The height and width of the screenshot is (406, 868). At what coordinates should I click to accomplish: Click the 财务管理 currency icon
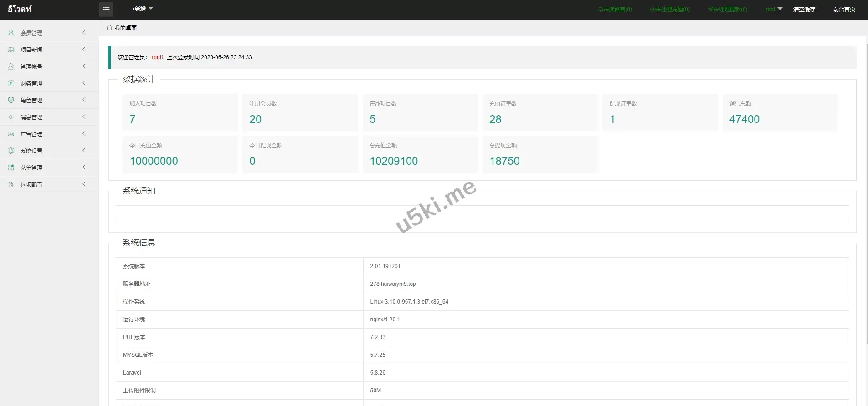11,83
